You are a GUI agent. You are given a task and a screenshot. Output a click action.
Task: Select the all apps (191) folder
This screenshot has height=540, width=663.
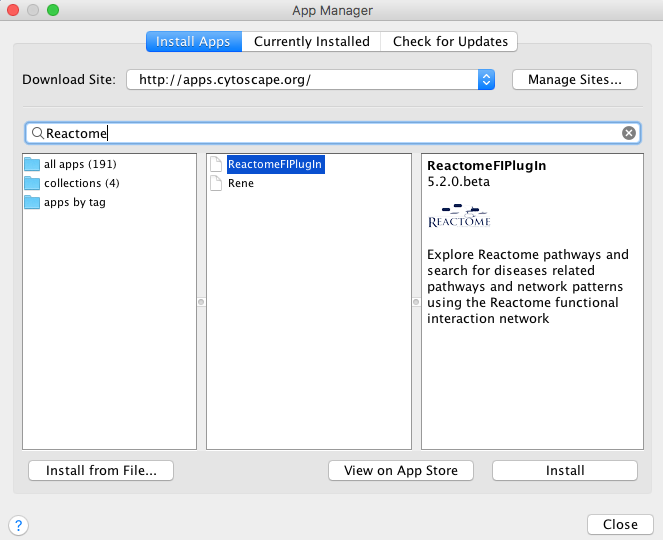pyautogui.click(x=80, y=164)
